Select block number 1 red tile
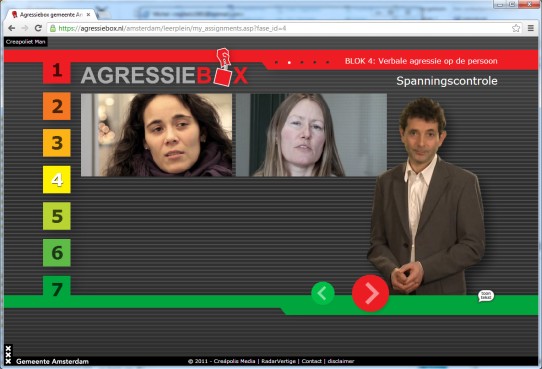542x369 pixels. point(57,70)
